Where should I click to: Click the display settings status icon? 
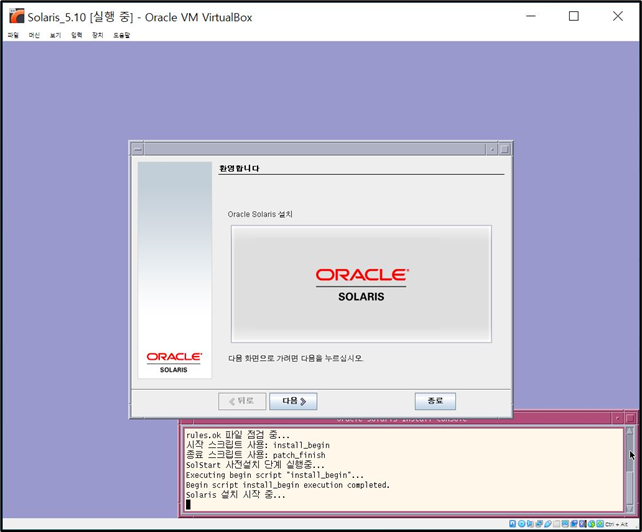(x=565, y=524)
